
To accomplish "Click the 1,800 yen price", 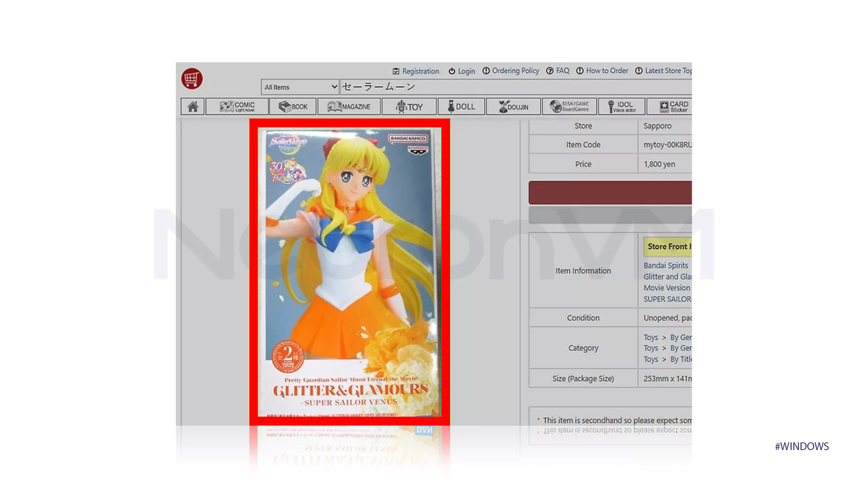I will point(659,164).
